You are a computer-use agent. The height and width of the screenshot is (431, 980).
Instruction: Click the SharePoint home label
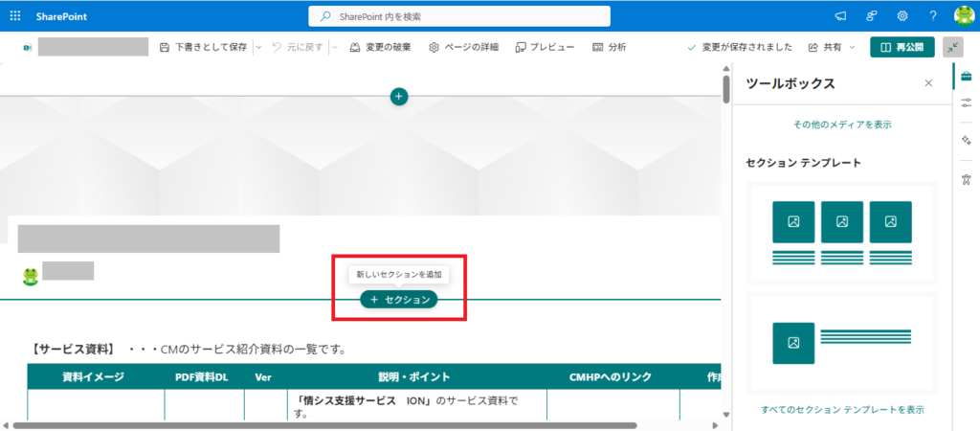click(x=61, y=17)
